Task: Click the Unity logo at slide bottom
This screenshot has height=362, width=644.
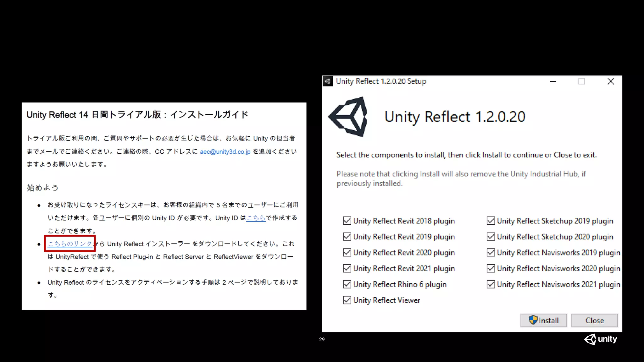Action: pos(601,339)
